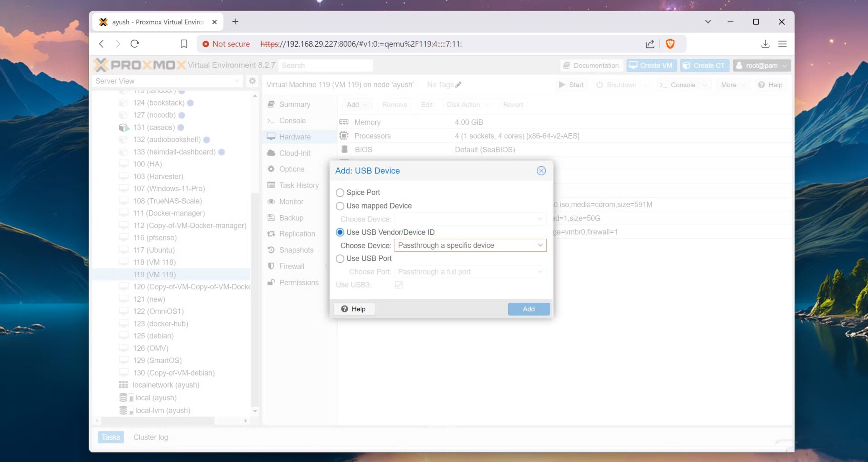This screenshot has width=868, height=462.
Task: Switch to the Cluster log tab
Action: pos(151,437)
